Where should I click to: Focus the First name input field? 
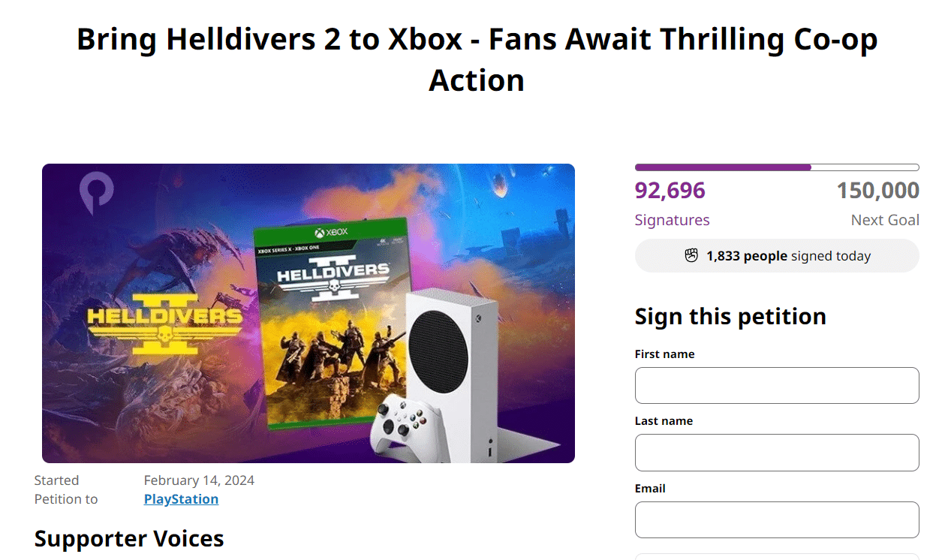(x=777, y=385)
